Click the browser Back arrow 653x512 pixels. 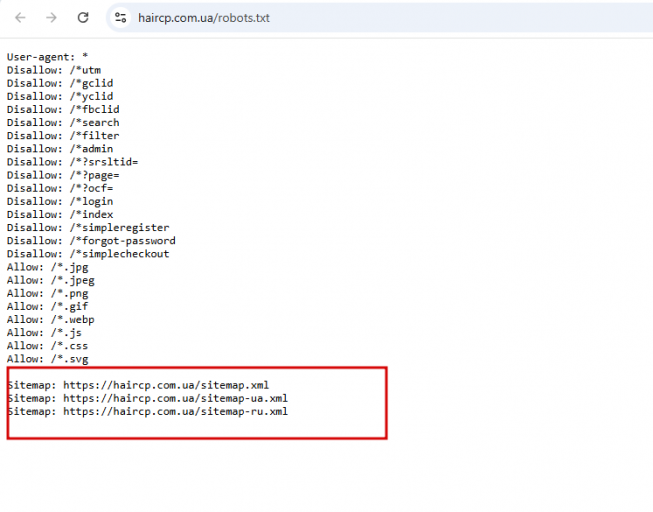click(x=20, y=17)
